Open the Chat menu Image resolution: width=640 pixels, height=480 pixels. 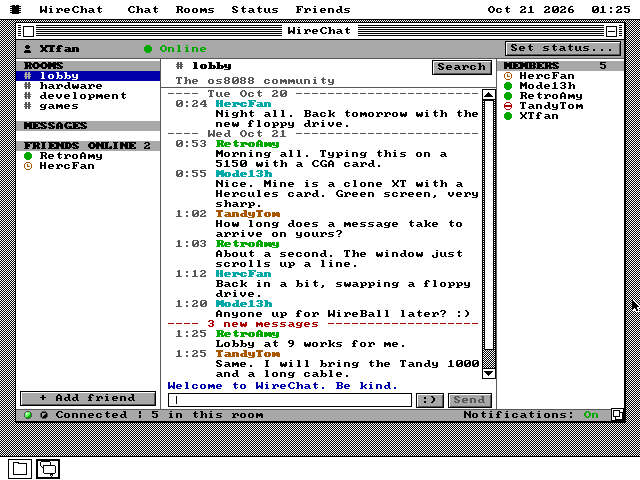[143, 9]
